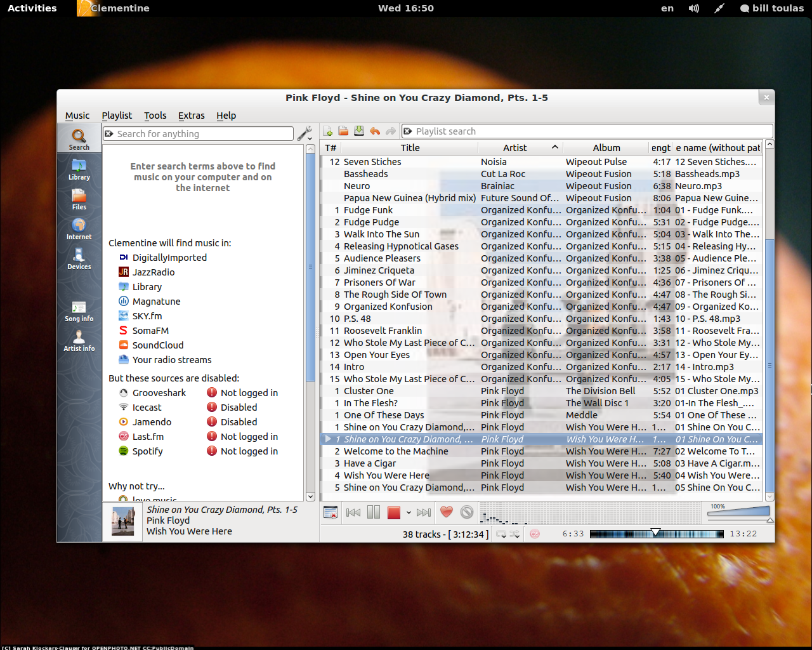Click Not logged in beside Last.fm
This screenshot has width=812, height=650.
coord(249,437)
